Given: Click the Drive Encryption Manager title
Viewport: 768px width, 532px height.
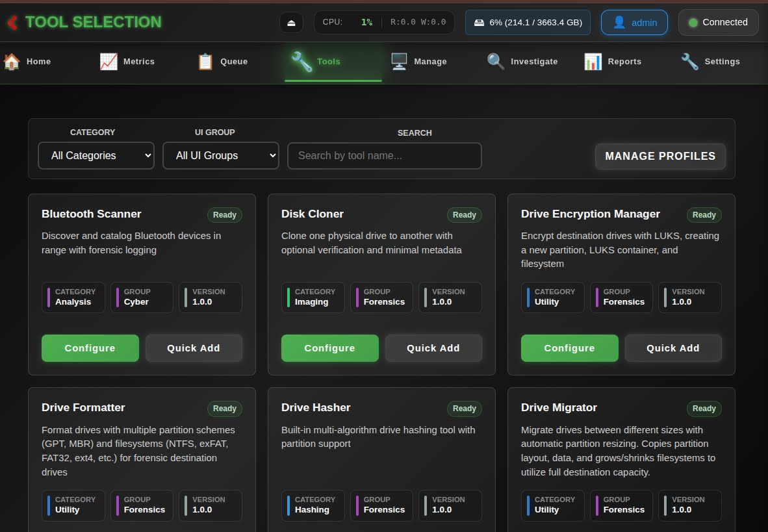Looking at the screenshot, I should coord(591,214).
